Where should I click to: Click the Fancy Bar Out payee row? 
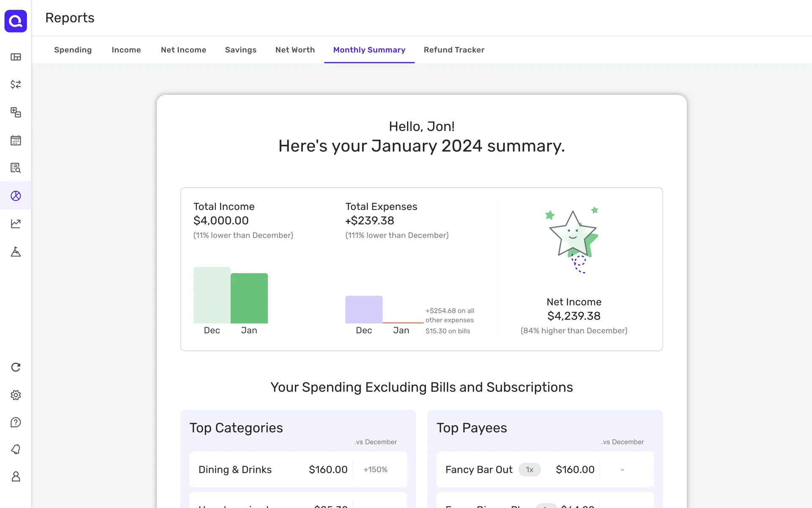click(x=545, y=469)
